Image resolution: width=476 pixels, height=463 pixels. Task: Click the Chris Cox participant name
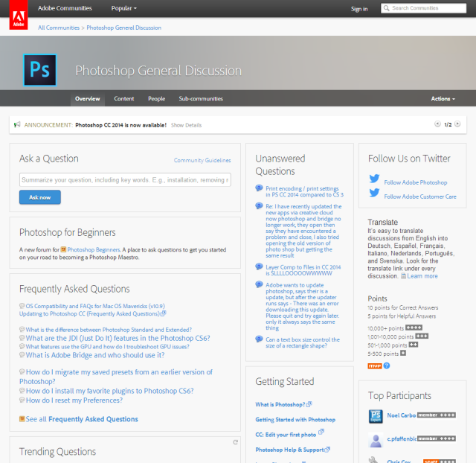coord(399,462)
